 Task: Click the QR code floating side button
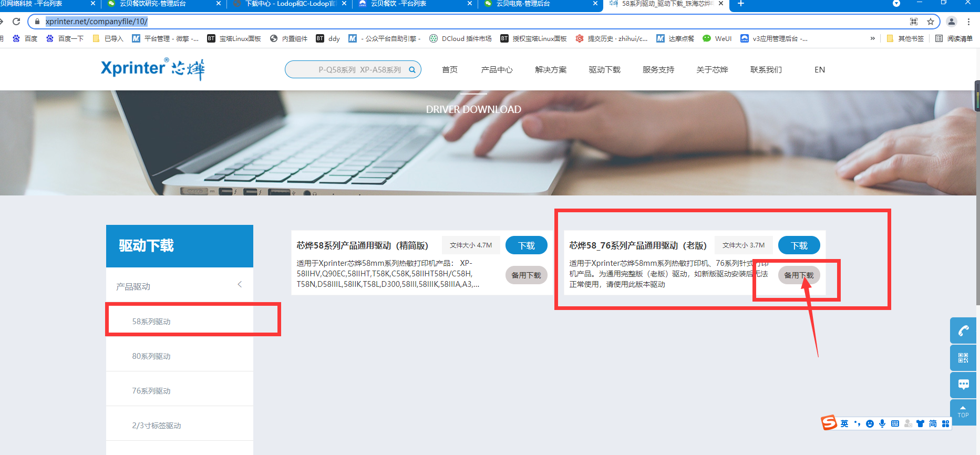tap(963, 358)
